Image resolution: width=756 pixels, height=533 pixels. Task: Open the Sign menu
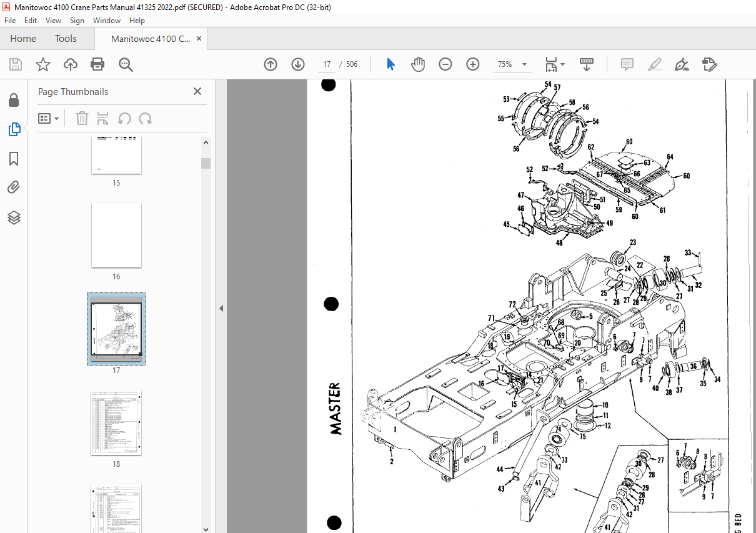tap(77, 21)
